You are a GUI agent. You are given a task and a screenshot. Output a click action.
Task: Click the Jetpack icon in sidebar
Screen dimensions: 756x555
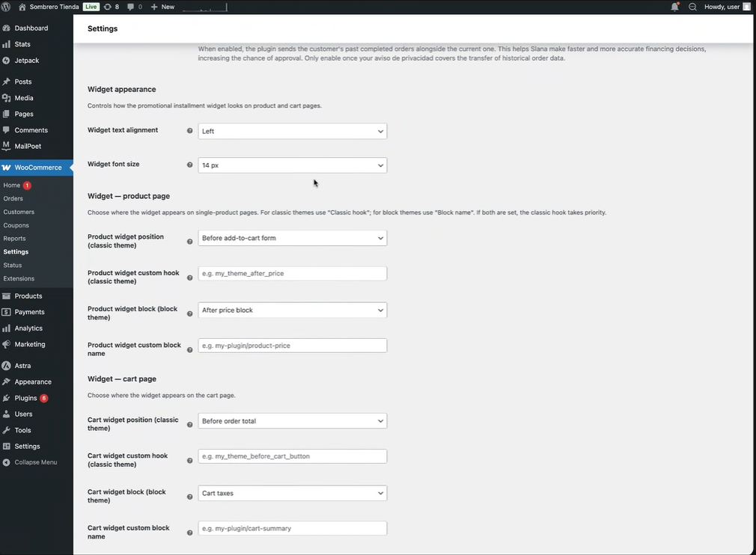coord(6,61)
